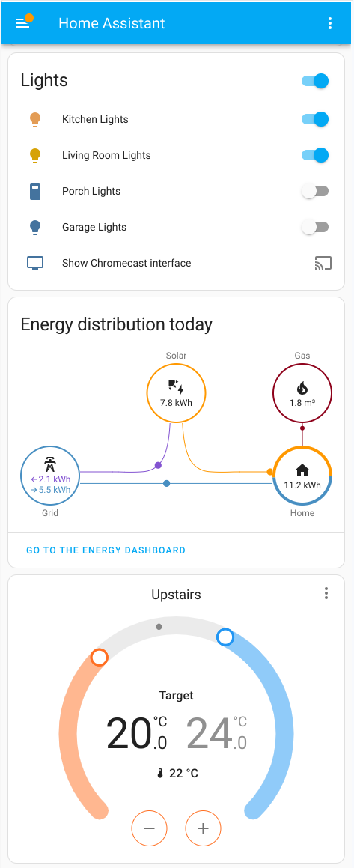Open the top-right overflow menu
354x868 pixels.
click(329, 23)
